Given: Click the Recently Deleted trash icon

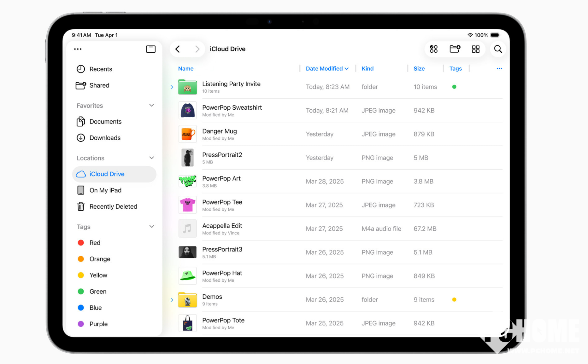Looking at the screenshot, I should 81,207.
